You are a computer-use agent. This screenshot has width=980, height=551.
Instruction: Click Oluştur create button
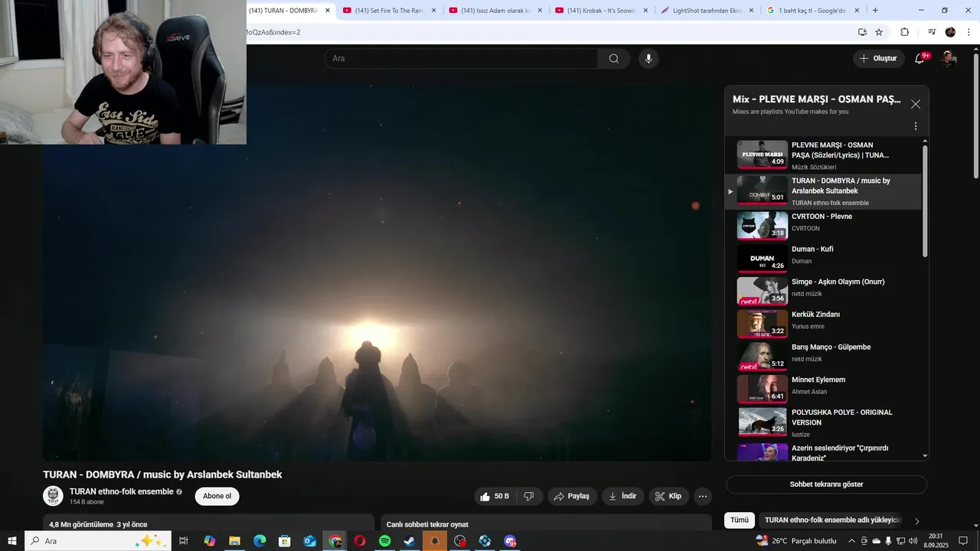point(878,59)
